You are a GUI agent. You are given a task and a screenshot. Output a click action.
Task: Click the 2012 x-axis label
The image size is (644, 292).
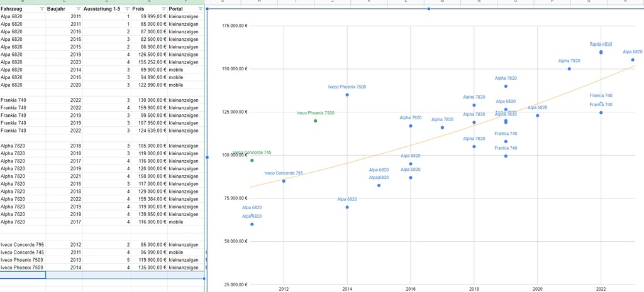[284, 289]
